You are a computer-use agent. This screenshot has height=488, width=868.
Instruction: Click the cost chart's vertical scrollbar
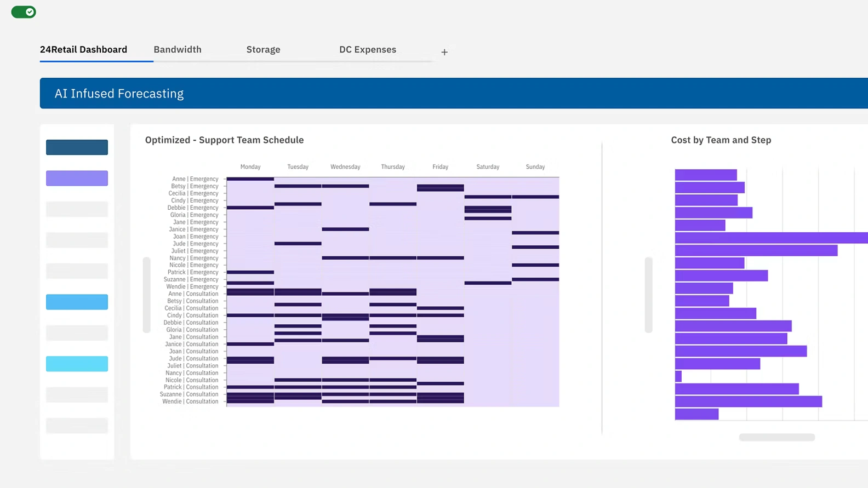pos(648,295)
